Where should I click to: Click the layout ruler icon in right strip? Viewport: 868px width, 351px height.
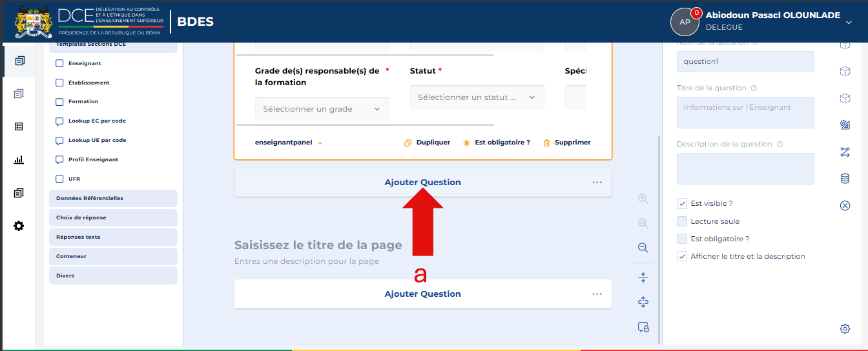(845, 125)
